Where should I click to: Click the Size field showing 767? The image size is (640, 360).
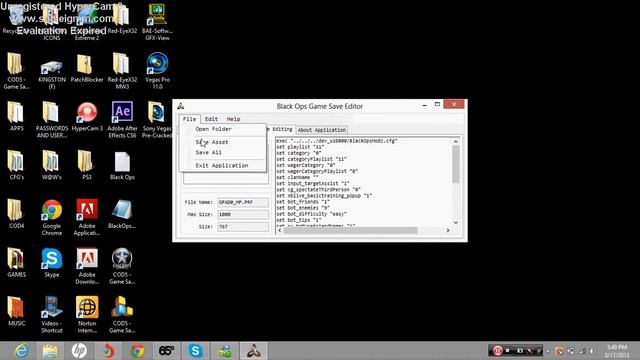point(243,227)
